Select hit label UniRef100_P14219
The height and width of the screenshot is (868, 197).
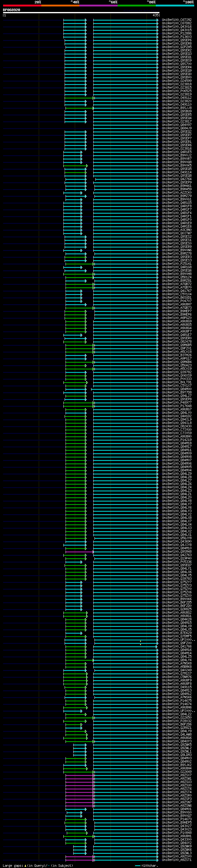pyautogui.click(x=177, y=440)
